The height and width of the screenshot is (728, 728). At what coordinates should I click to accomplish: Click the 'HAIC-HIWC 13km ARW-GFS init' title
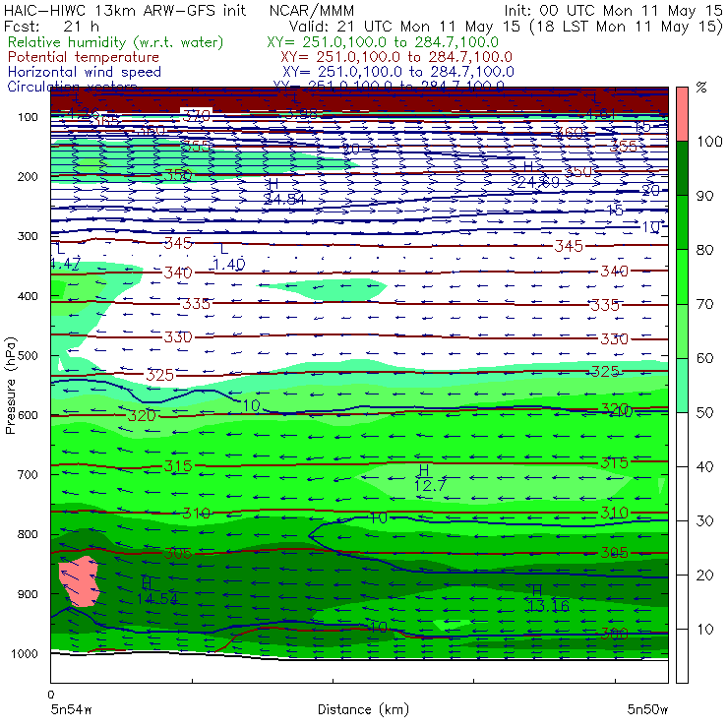pos(125,10)
